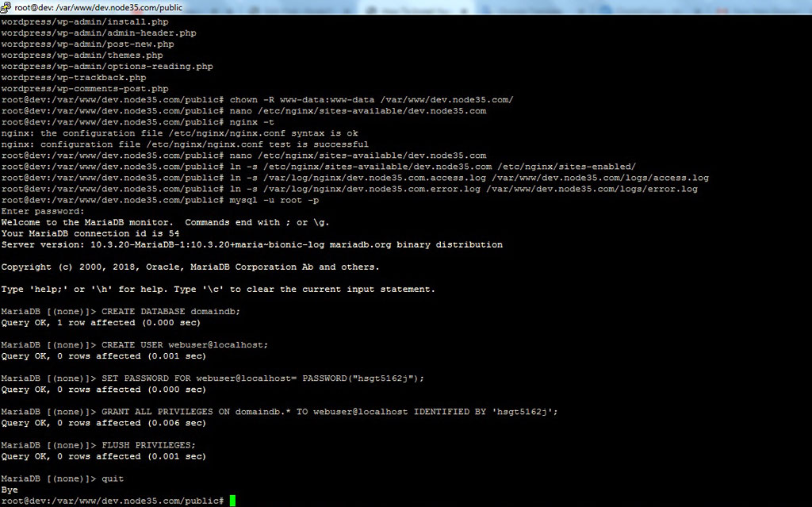The height and width of the screenshot is (507, 812).
Task: Click the line wordpress/wp-admin/install.php
Action: 85,21
